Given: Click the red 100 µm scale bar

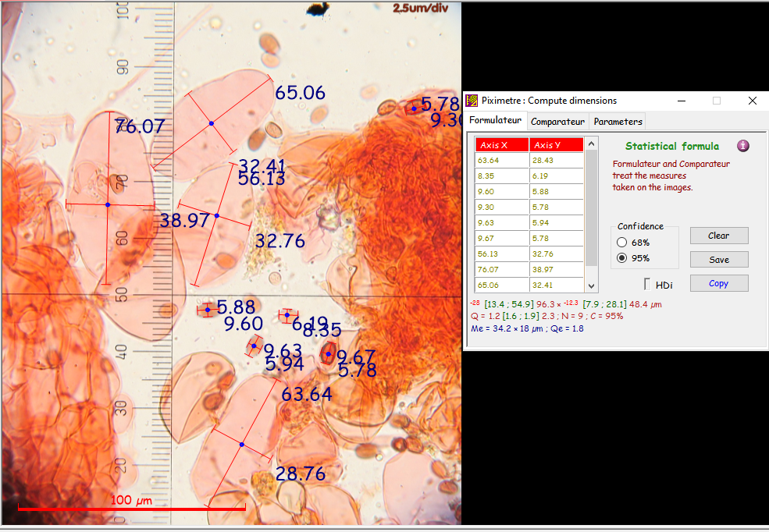Looking at the screenshot, I should (x=131, y=509).
